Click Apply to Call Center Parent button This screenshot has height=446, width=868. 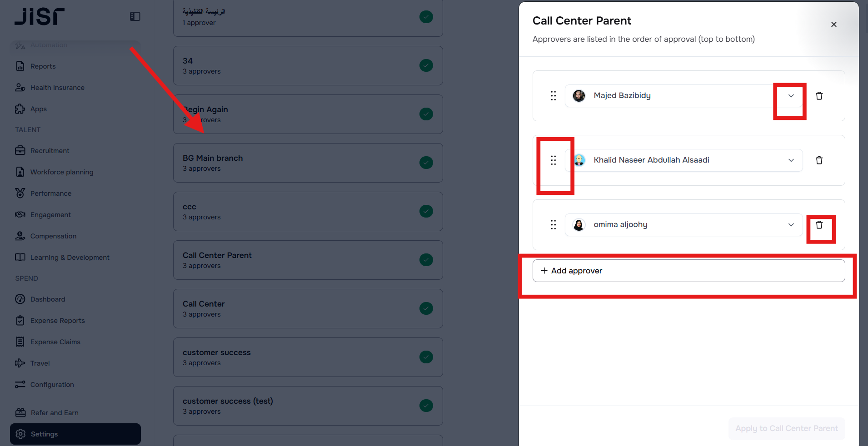(786, 428)
